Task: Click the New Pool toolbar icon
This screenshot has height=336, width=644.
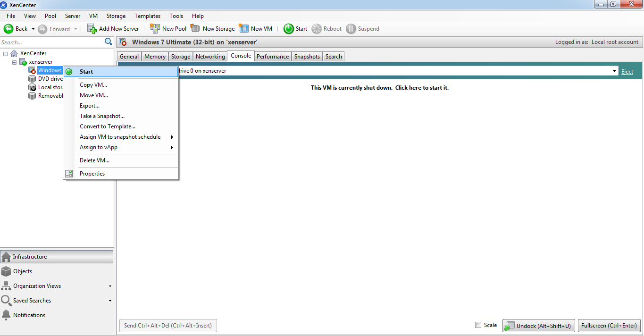Action: click(155, 29)
